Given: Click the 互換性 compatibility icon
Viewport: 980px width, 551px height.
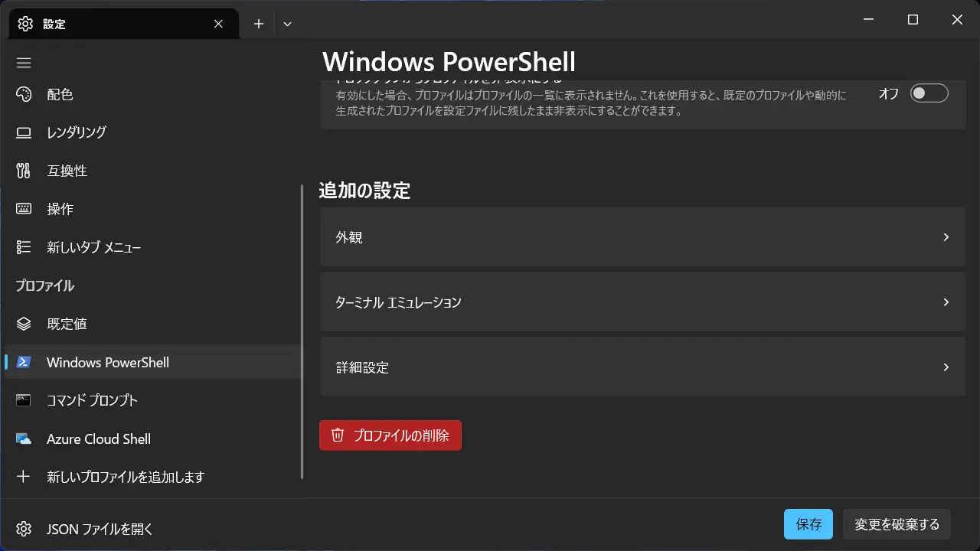Looking at the screenshot, I should click(x=24, y=171).
